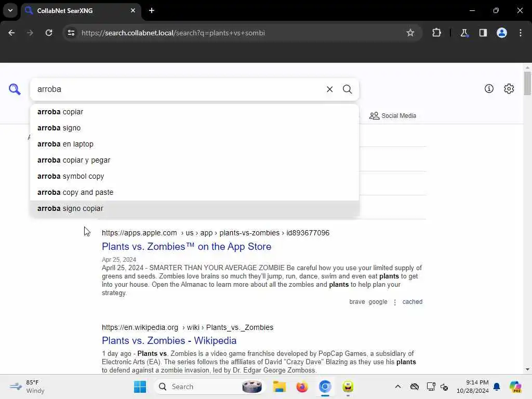Click the 'google' engine label

[x=378, y=302]
